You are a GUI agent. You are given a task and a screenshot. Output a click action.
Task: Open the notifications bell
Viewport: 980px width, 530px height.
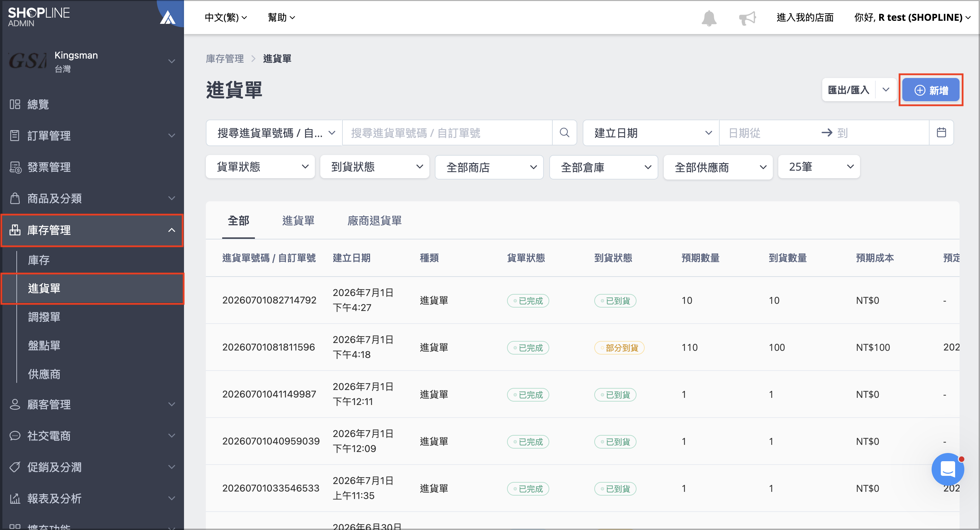pos(709,18)
